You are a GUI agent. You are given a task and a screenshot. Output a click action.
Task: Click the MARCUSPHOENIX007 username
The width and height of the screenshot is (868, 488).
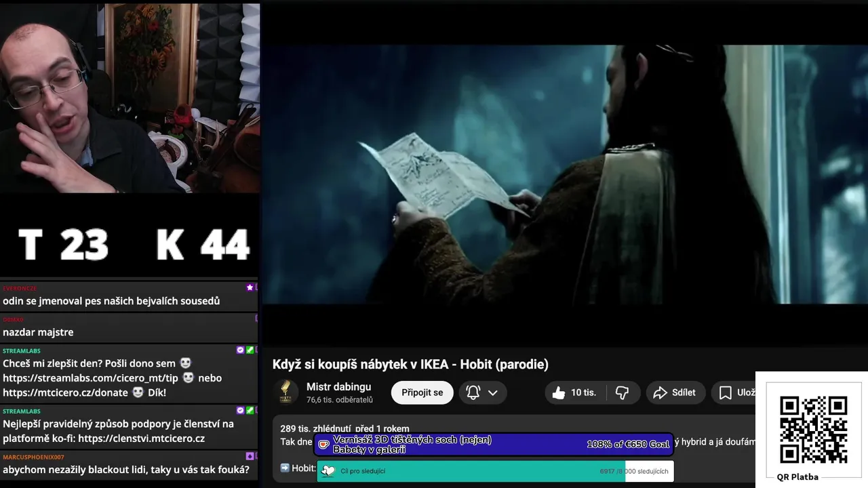click(x=33, y=457)
